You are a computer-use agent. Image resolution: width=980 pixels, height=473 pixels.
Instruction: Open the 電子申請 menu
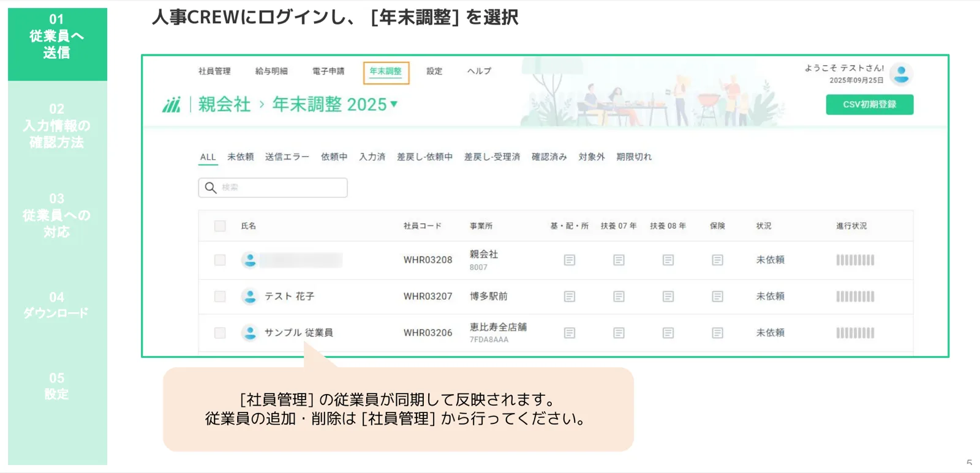(328, 71)
